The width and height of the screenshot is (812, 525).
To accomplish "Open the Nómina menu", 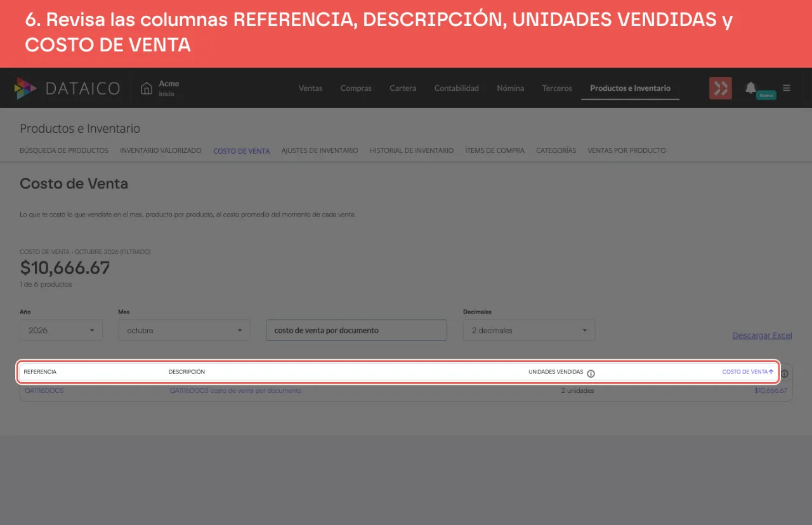I will tap(510, 88).
